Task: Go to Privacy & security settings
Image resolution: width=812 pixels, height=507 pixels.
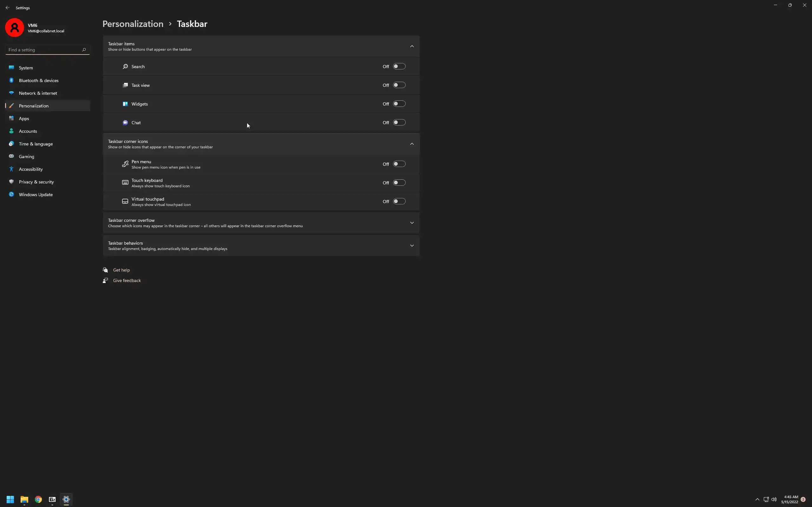Action: pos(36,182)
